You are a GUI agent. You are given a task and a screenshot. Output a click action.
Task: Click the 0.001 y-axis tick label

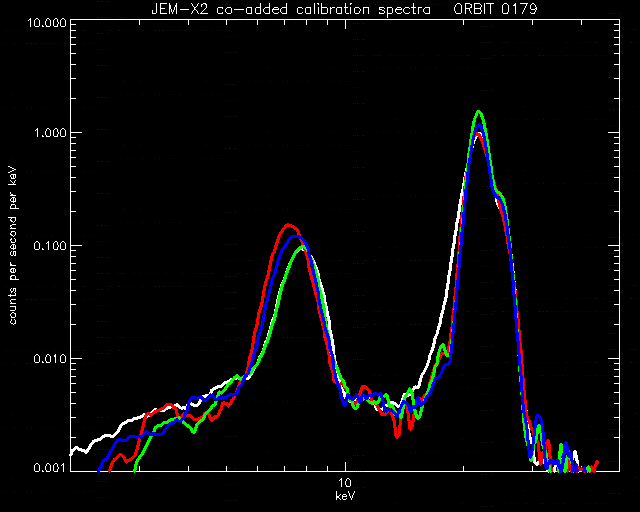click(49, 467)
